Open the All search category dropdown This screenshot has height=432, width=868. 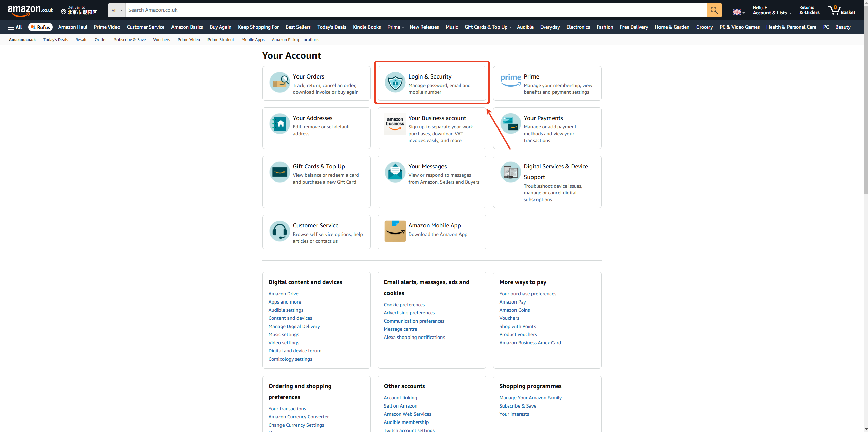(117, 10)
